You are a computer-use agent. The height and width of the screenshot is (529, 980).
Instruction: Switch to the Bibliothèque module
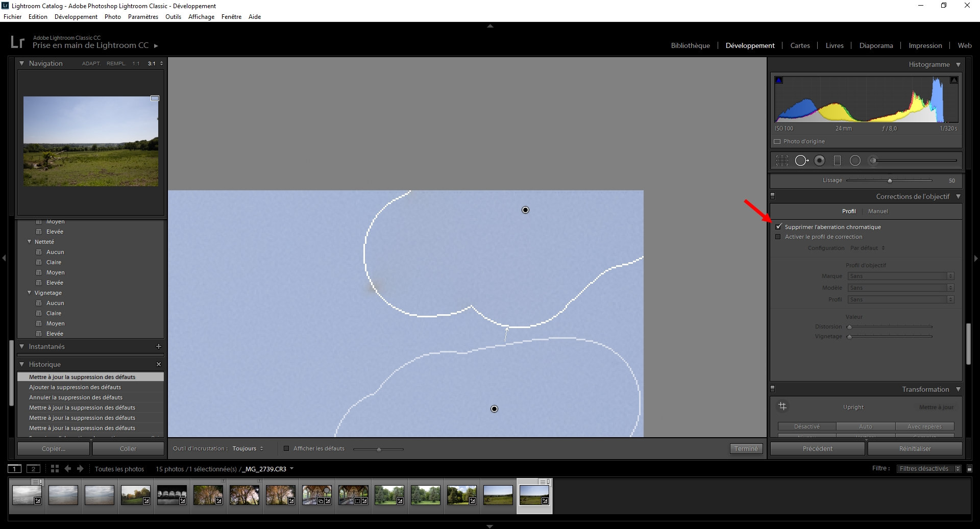(690, 45)
